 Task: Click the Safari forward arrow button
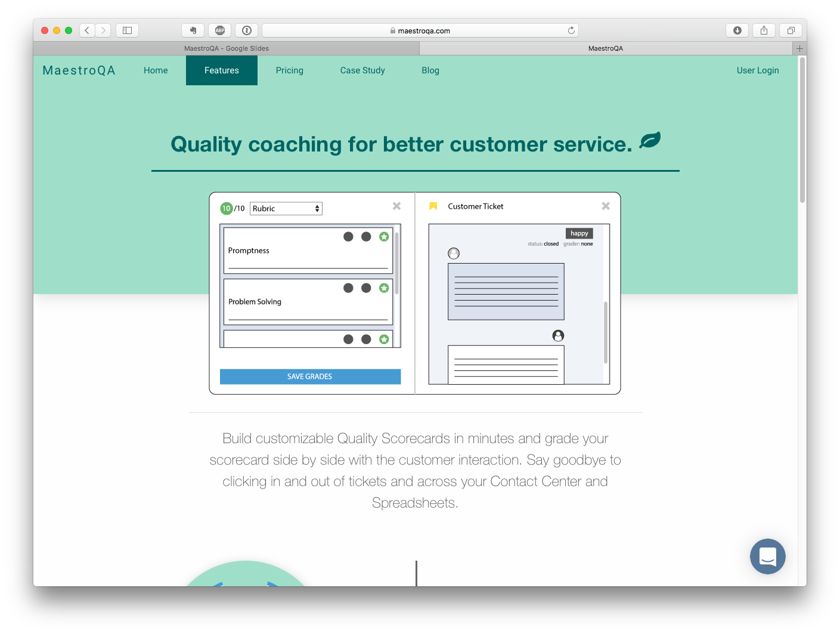[x=103, y=30]
